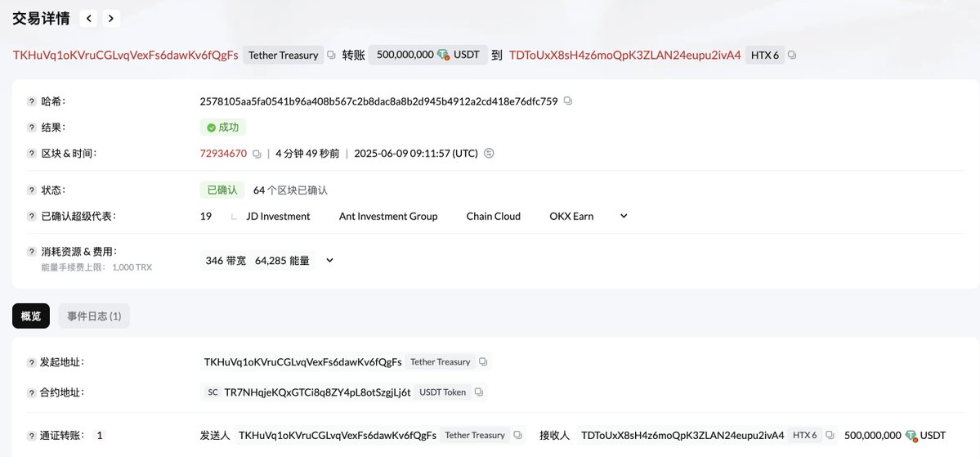The width and height of the screenshot is (980, 457).
Task: Open help icon beside 状态 label
Action: [31, 190]
